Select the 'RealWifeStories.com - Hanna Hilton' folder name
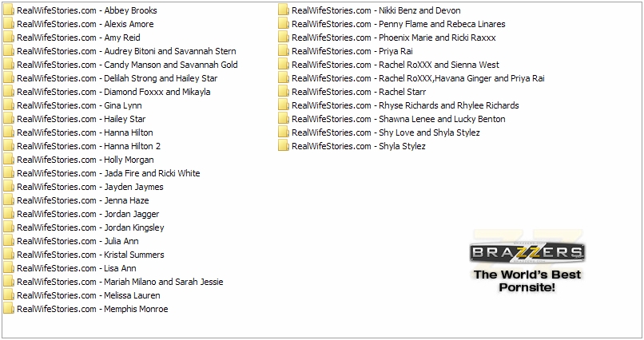 click(x=85, y=132)
